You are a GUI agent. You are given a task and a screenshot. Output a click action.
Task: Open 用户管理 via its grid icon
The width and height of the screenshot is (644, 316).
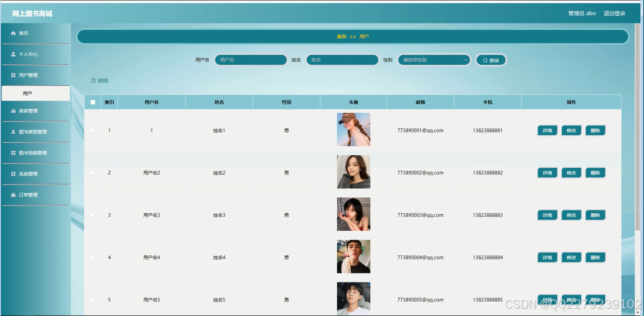13,75
